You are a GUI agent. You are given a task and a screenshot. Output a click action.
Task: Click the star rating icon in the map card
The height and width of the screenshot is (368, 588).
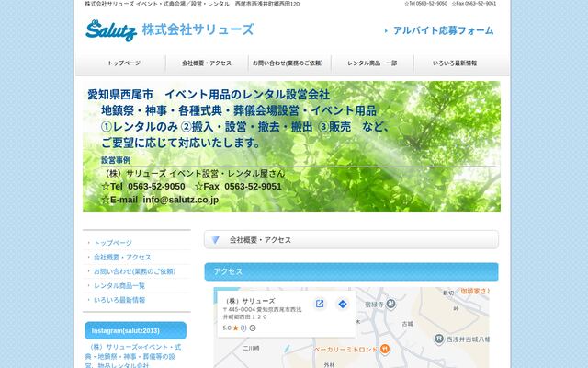tap(235, 328)
